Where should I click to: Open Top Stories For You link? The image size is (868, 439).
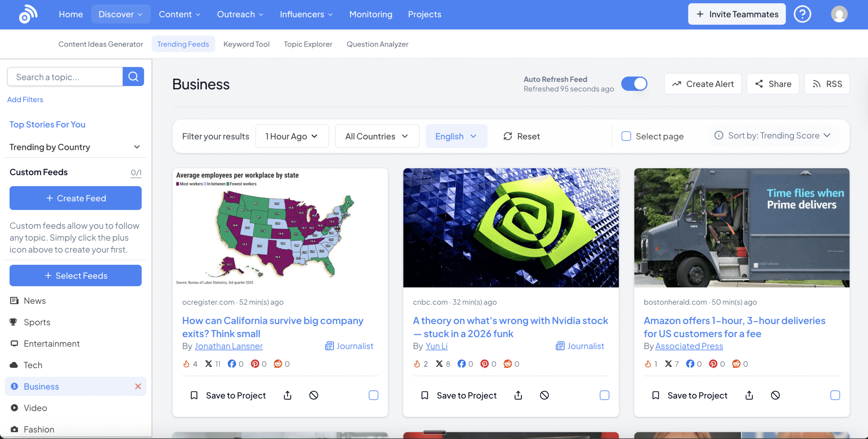tap(47, 125)
